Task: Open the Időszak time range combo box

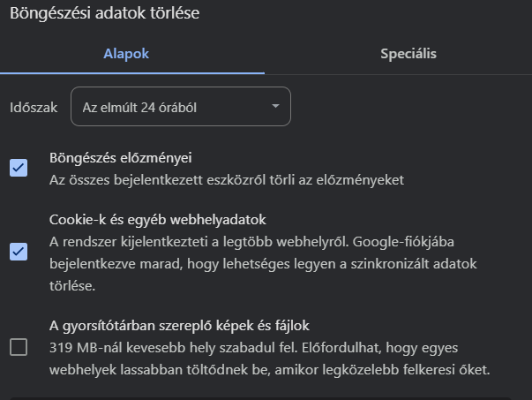Action: (x=180, y=107)
